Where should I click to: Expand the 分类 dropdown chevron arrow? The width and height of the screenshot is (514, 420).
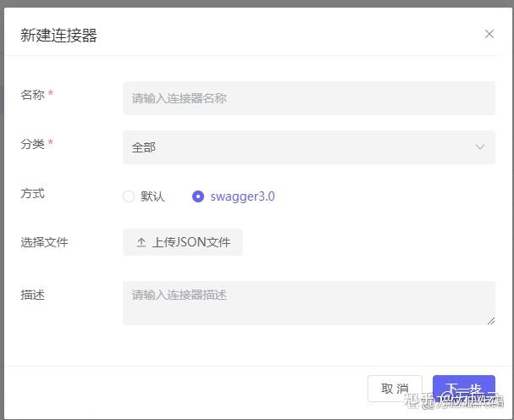pos(480,146)
